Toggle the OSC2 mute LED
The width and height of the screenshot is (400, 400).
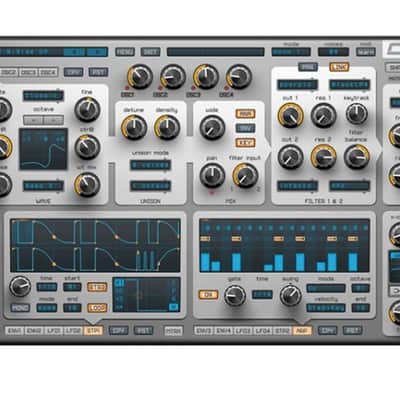click(x=160, y=88)
